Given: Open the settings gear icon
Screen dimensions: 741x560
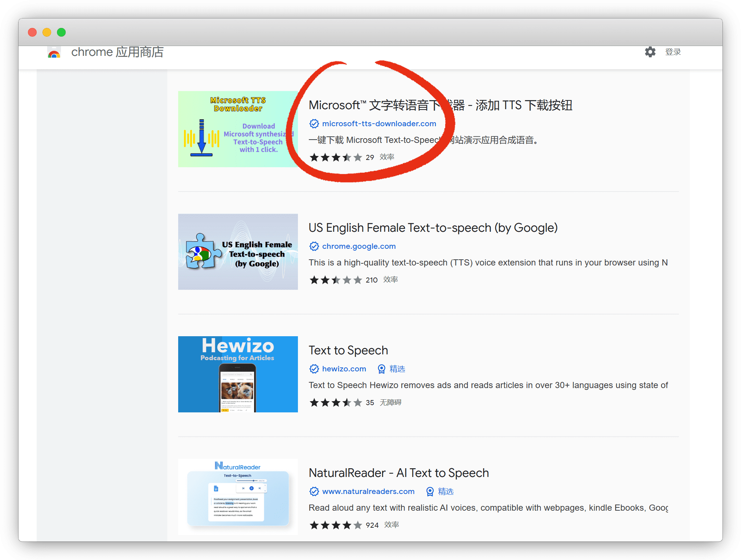Looking at the screenshot, I should click(650, 52).
